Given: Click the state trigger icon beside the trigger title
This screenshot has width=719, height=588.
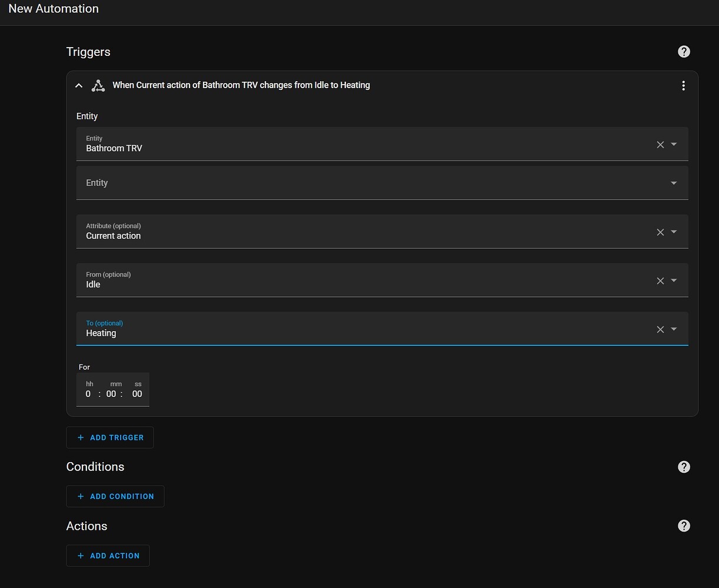Looking at the screenshot, I should pyautogui.click(x=98, y=85).
